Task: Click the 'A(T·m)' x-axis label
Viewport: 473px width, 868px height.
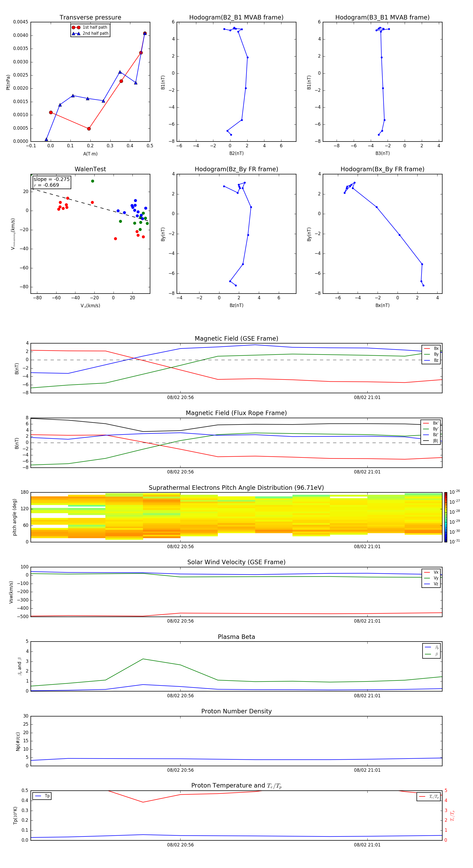Action: point(90,154)
